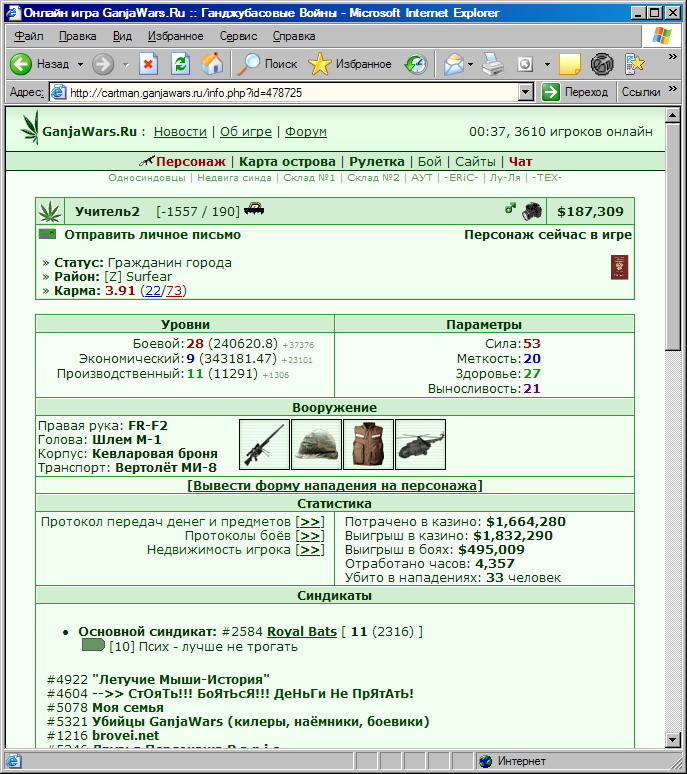This screenshot has height=774, width=687.
Task: Open the History toolbar icon
Action: pyautogui.click(x=416, y=64)
